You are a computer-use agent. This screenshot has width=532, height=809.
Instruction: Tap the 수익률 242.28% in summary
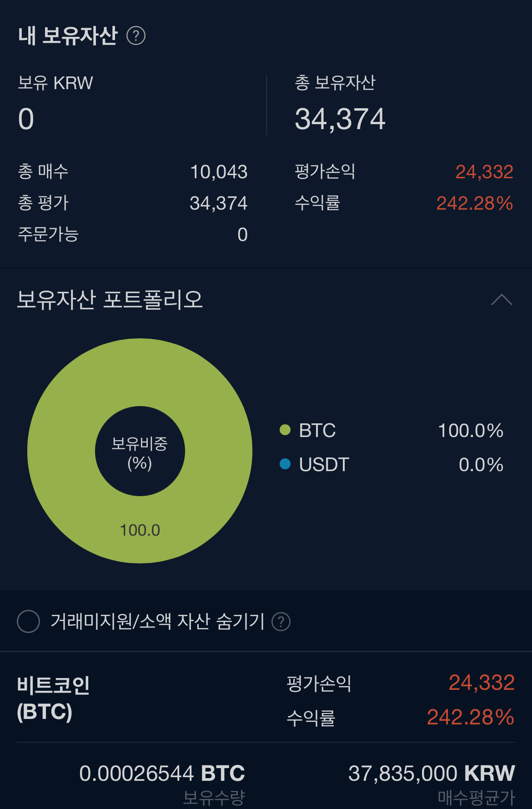pos(474,203)
